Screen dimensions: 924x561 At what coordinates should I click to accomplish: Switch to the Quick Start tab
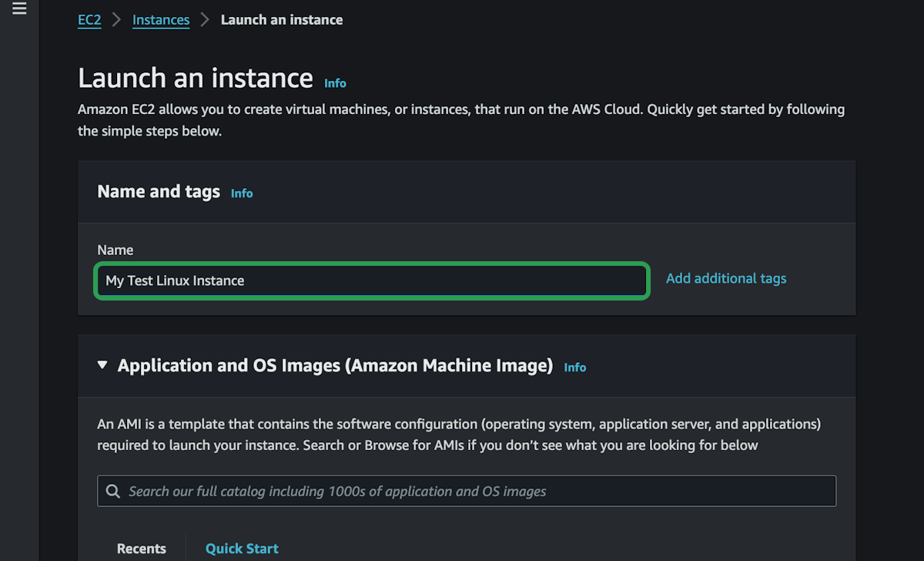pos(242,549)
